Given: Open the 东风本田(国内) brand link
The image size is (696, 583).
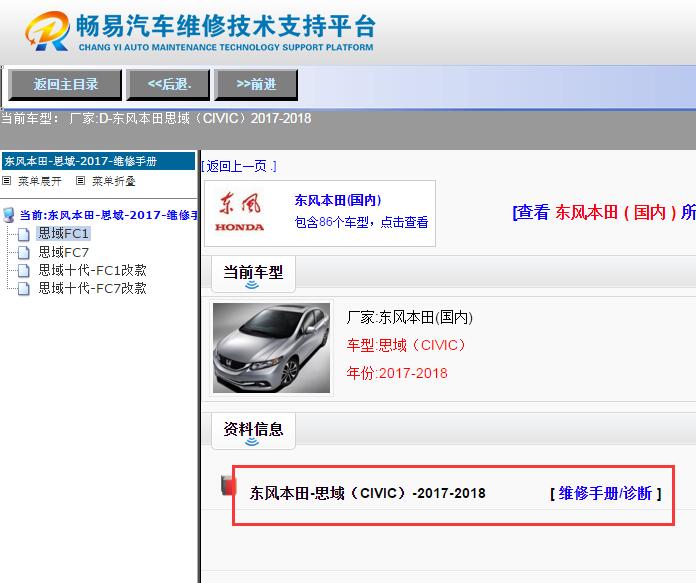Looking at the screenshot, I should tap(338, 200).
